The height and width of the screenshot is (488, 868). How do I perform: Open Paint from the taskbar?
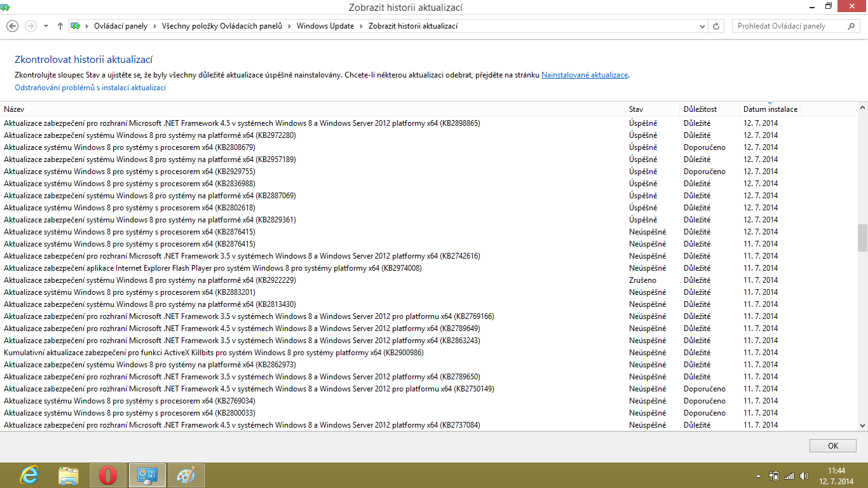click(x=187, y=475)
